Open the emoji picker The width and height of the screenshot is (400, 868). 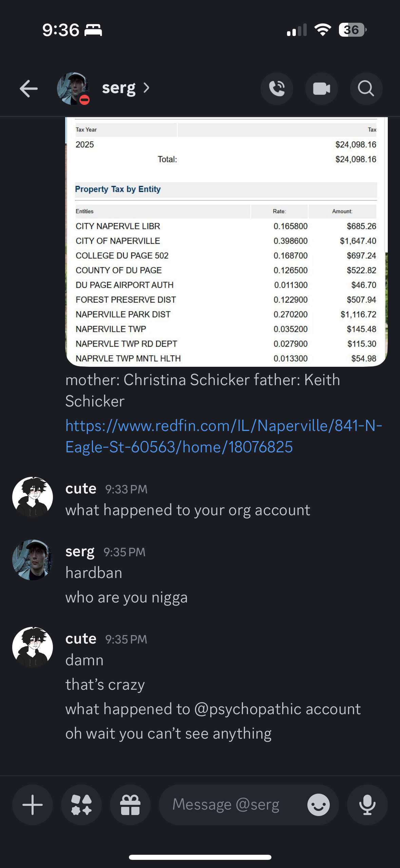pos(318,804)
